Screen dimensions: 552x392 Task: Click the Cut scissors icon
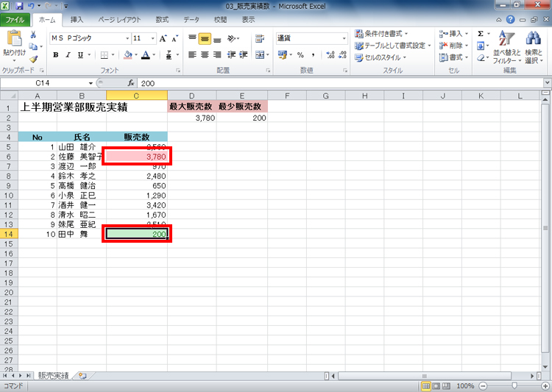pyautogui.click(x=33, y=34)
